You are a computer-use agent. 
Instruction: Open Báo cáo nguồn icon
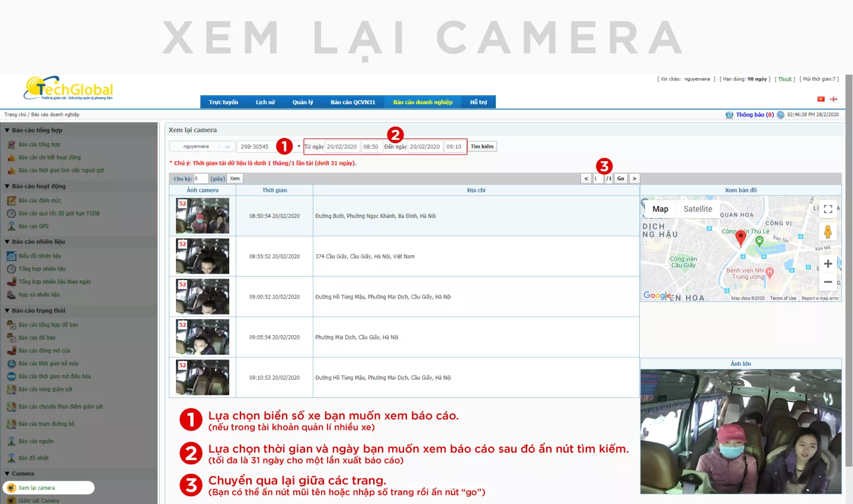(x=11, y=441)
